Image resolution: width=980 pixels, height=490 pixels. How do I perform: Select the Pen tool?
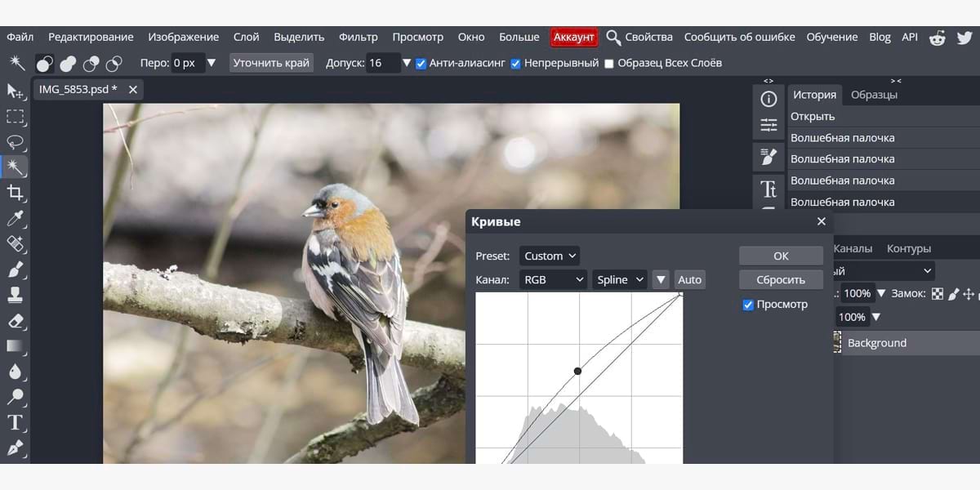pos(15,448)
